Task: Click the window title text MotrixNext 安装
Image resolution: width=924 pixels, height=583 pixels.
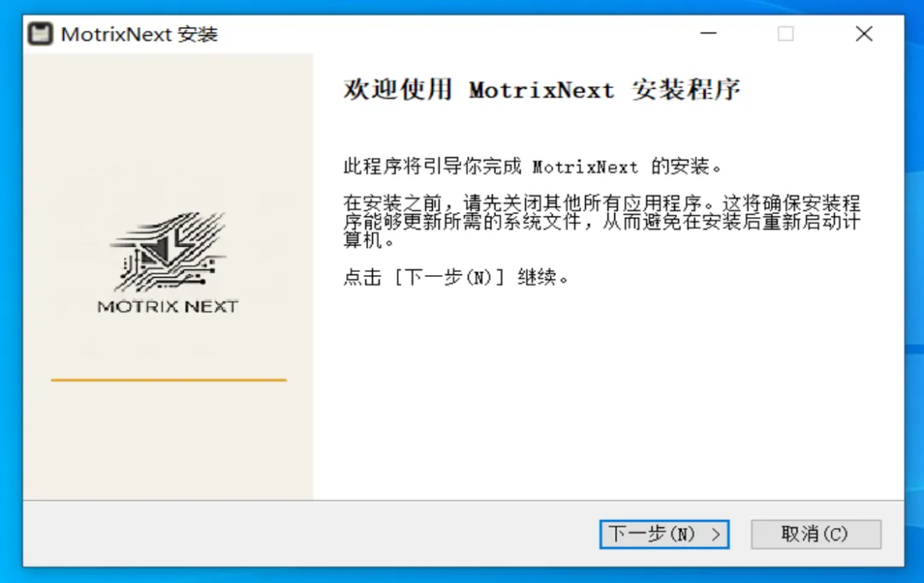Action: point(139,34)
